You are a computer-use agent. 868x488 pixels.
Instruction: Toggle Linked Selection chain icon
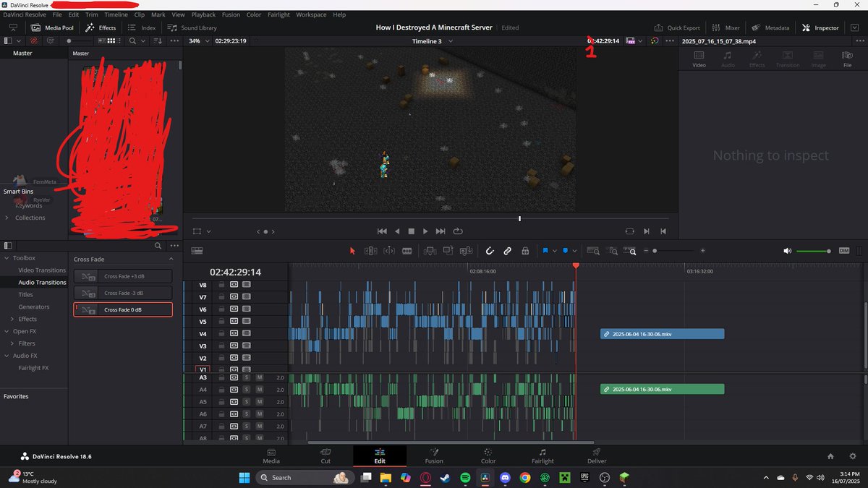pos(507,251)
